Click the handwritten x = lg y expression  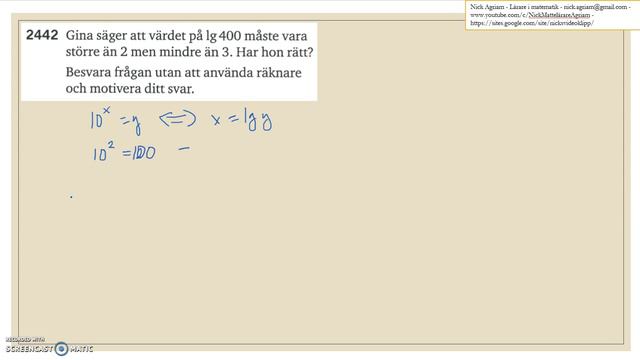[x=242, y=120]
